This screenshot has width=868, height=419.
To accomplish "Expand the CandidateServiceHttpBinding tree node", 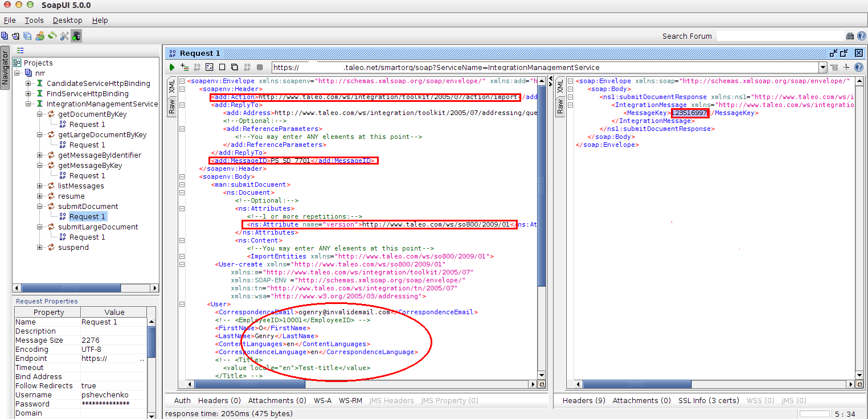I will [28, 84].
